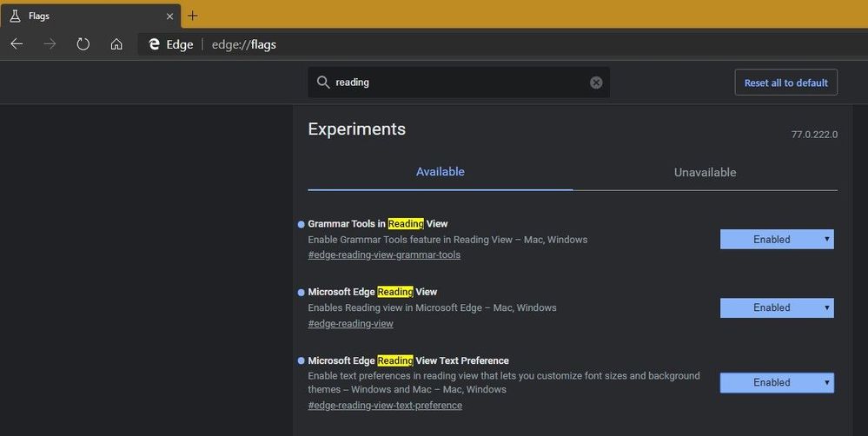Expand Microsoft Edge Reading View dropdown
Viewport: 868px width, 436px height.
(x=776, y=307)
